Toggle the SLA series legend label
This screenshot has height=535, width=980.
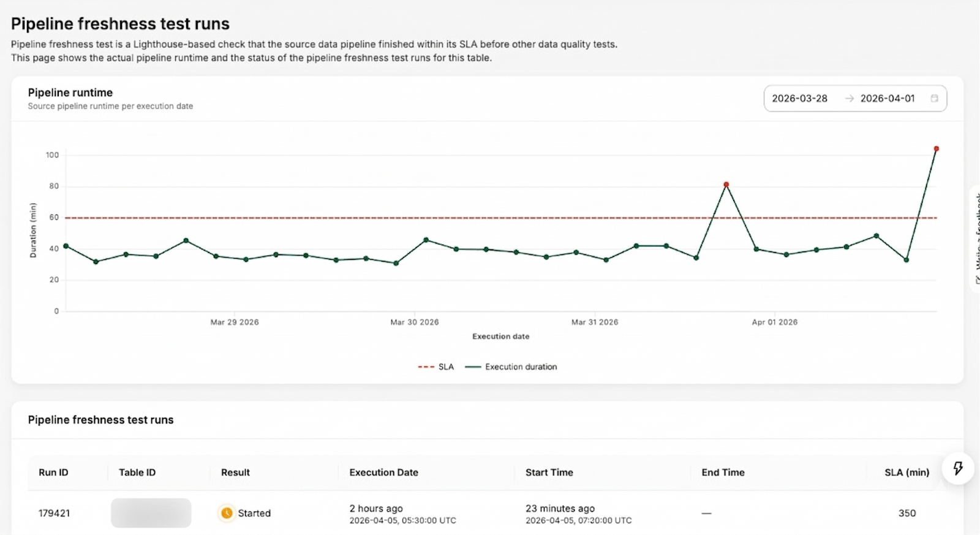click(446, 366)
